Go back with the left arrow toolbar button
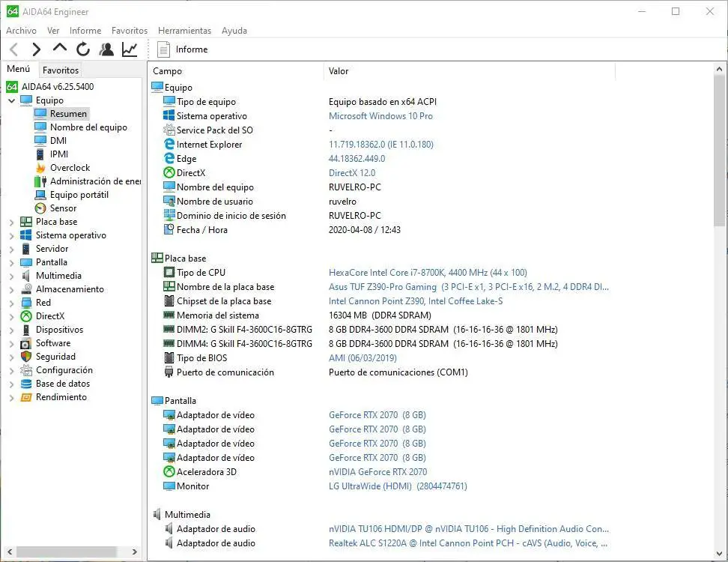The image size is (728, 562). point(14,49)
